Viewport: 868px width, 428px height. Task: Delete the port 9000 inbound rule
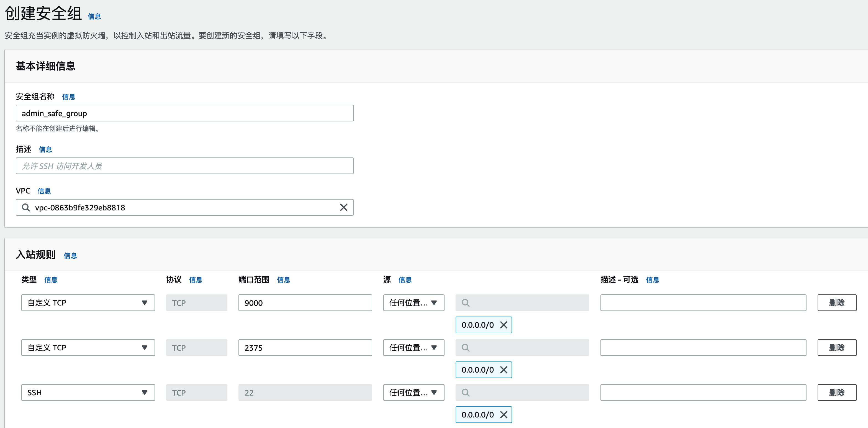tap(837, 302)
